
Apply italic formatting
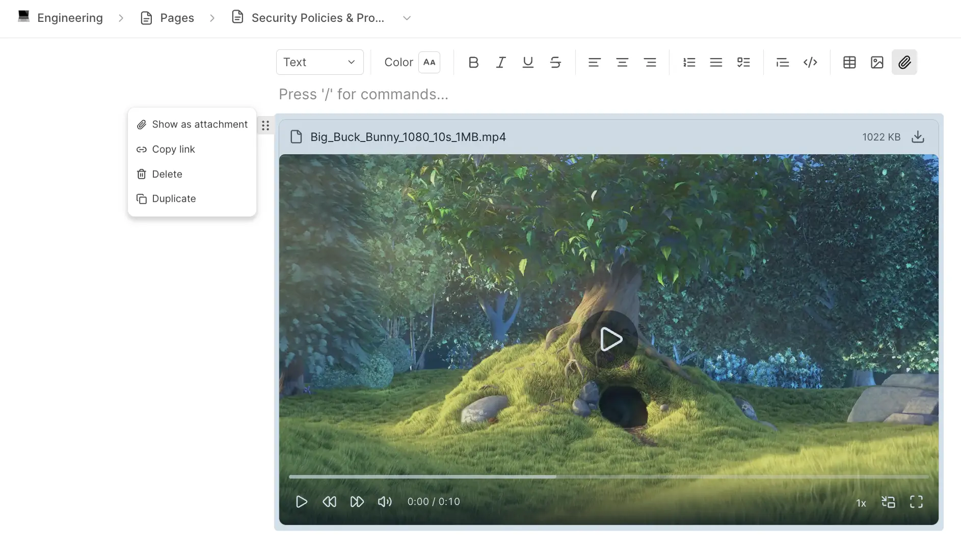tap(501, 62)
